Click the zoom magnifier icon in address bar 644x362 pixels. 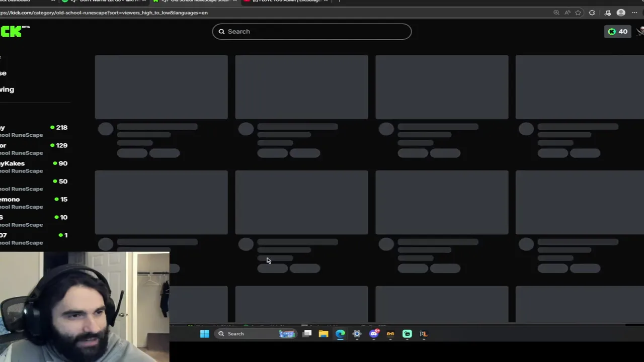(556, 13)
